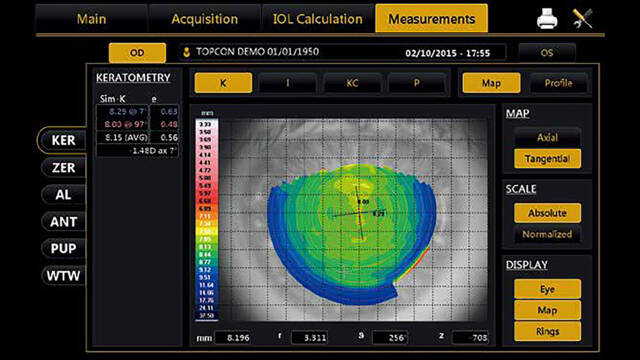Viewport: 640px width, 360px height.
Task: Select the P sub-tab
Action: [417, 83]
